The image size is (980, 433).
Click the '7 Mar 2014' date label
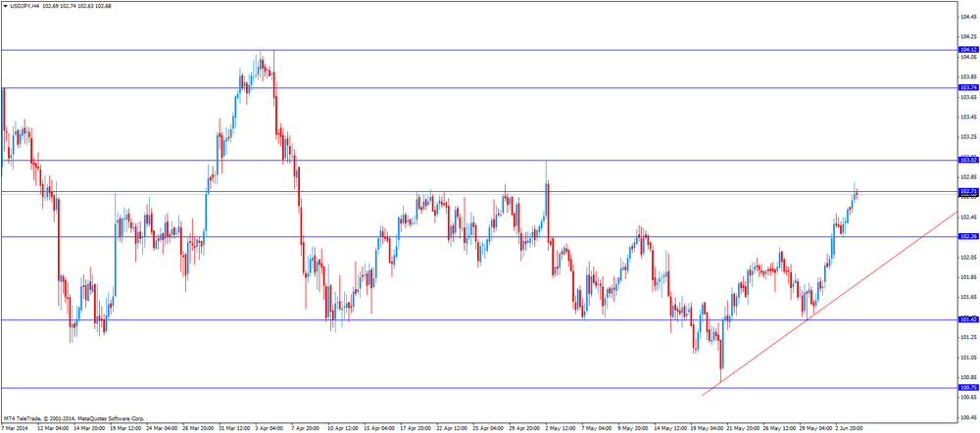tap(15, 429)
